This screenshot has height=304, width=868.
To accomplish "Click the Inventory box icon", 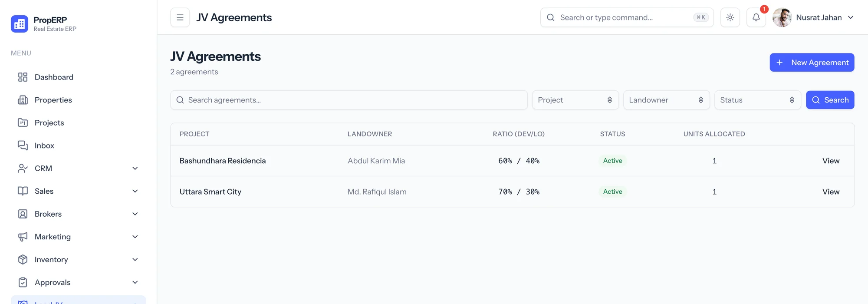I will (23, 260).
